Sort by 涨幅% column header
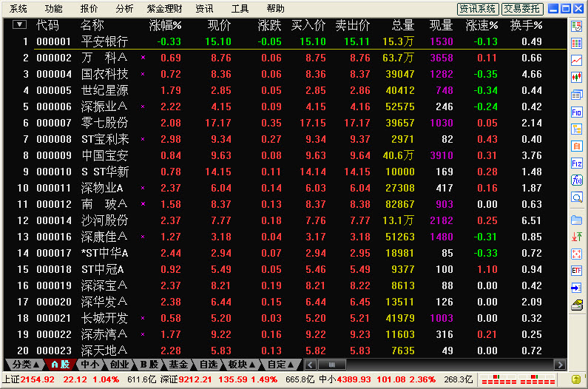This screenshot has width=588, height=389. pyautogui.click(x=165, y=25)
